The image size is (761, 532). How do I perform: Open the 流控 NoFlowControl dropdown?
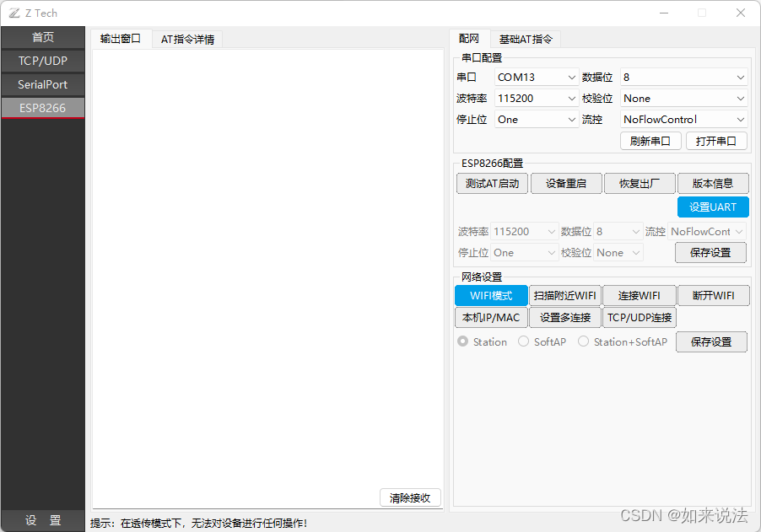click(x=683, y=119)
